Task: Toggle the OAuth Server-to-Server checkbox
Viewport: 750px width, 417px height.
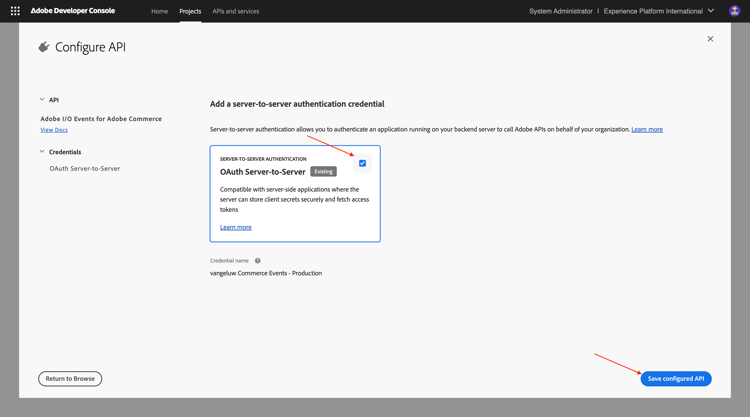Action: point(363,163)
